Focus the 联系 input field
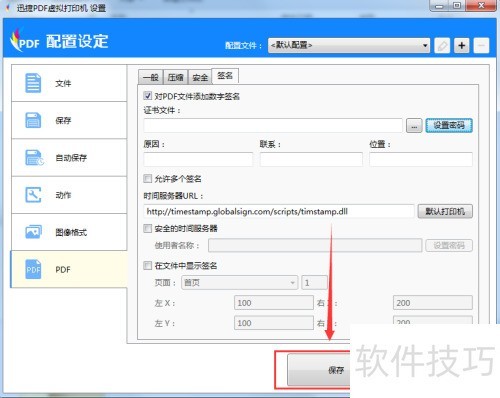Screen dimensions: 500x398 [311, 159]
